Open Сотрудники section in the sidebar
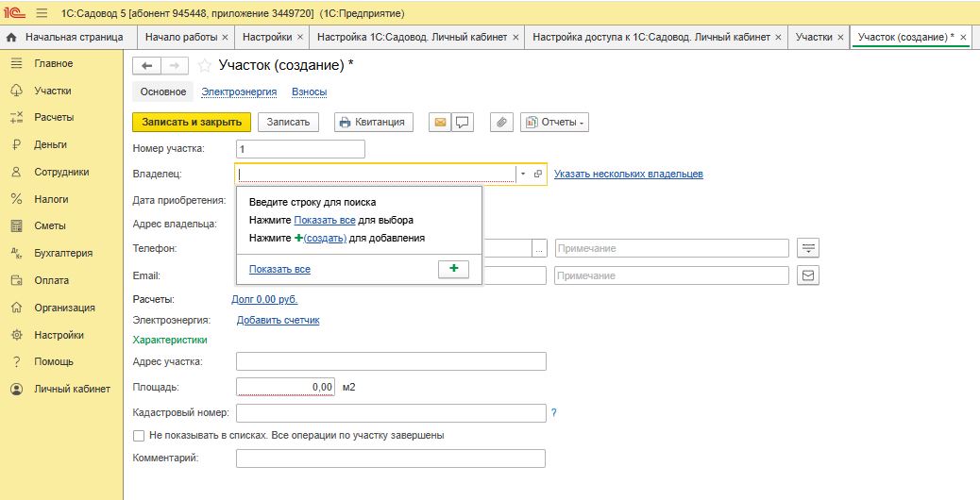The width and height of the screenshot is (980, 500). pos(61,172)
